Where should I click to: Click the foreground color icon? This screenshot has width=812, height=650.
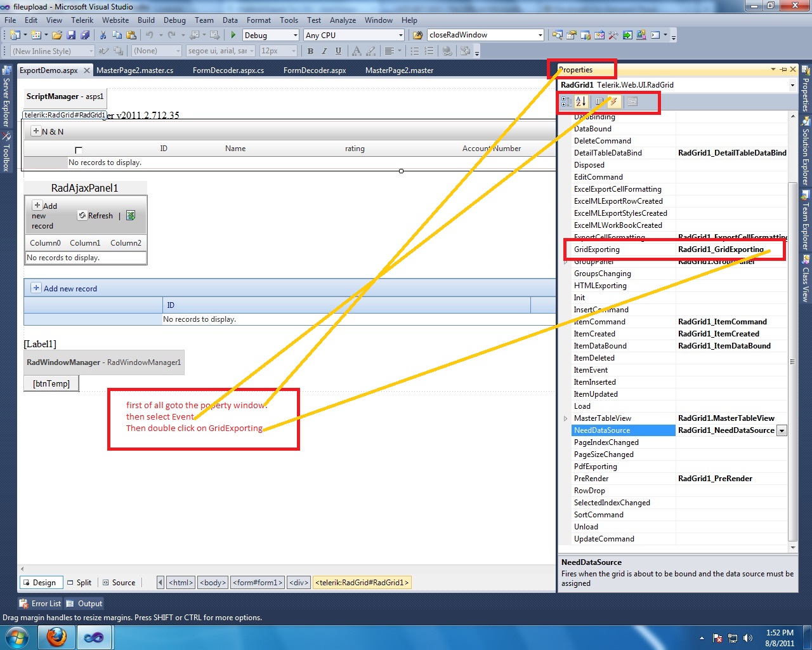357,51
